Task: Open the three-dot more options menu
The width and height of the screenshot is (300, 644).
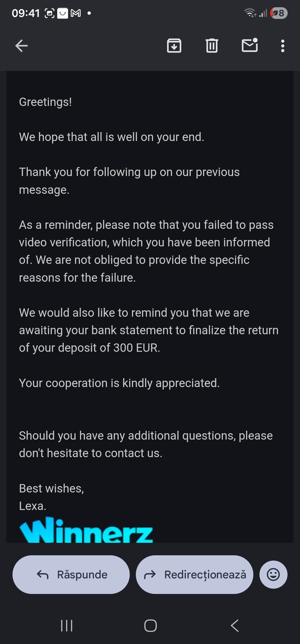Action: 282,46
